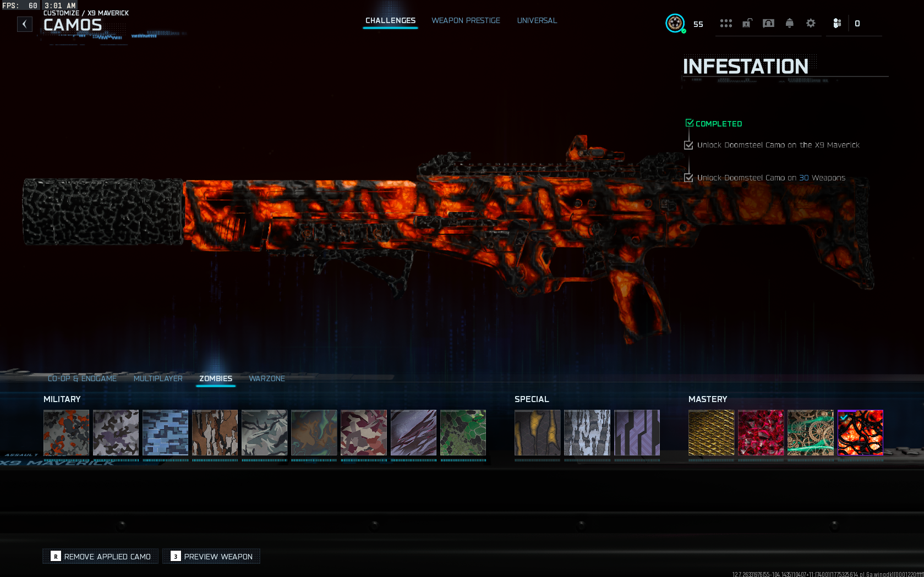Click checkbox for Doomsteel on 30 Weapons
Viewport: 924px width, 577px height.
[x=688, y=178]
